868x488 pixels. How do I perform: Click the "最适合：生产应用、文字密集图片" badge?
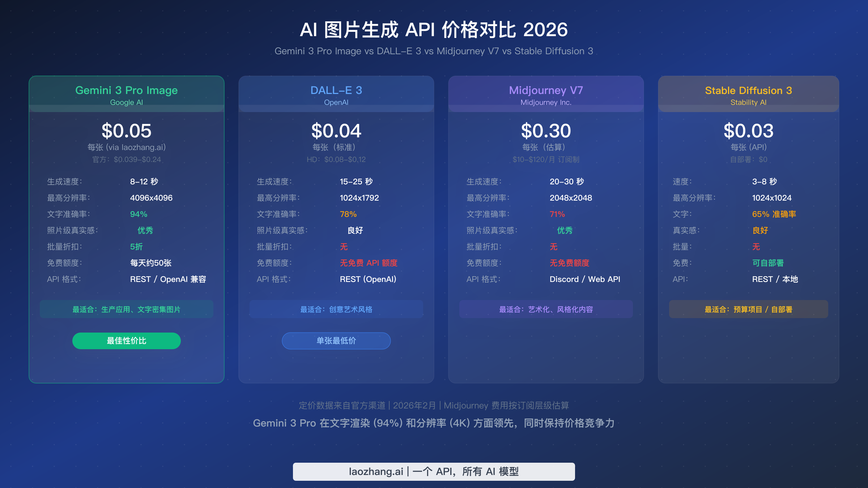[x=126, y=309]
